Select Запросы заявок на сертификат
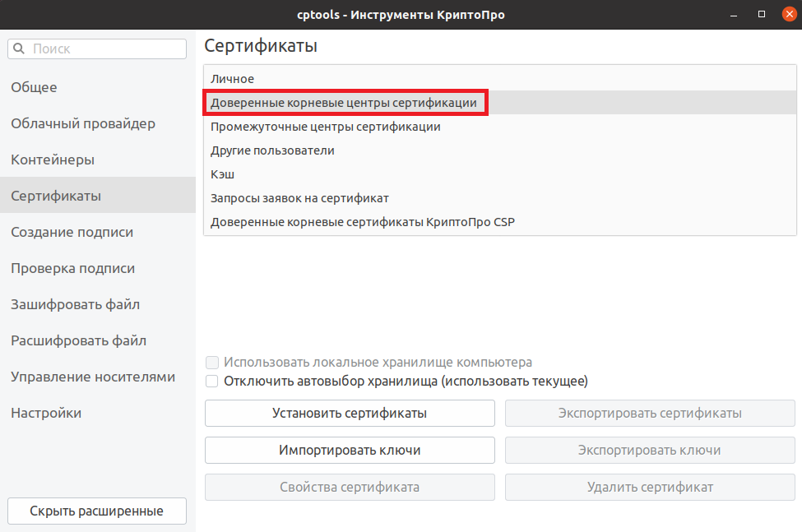Image resolution: width=802 pixels, height=532 pixels. pyautogui.click(x=299, y=198)
